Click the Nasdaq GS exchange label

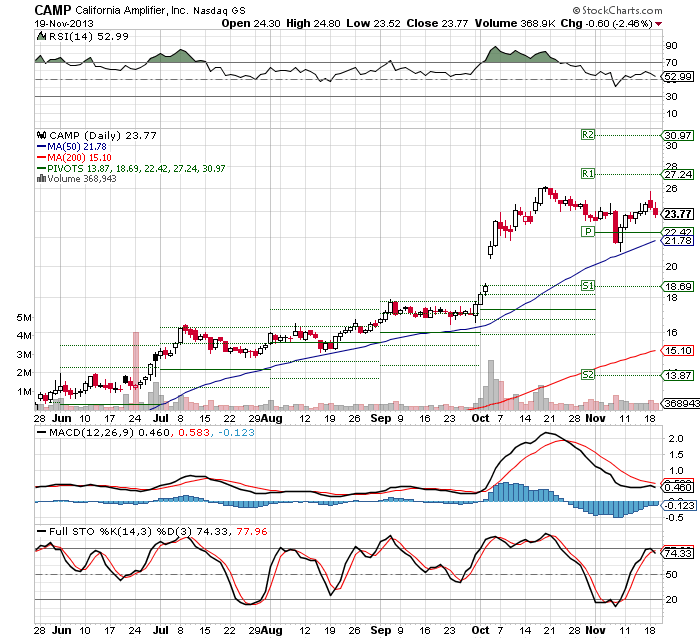coord(219,11)
